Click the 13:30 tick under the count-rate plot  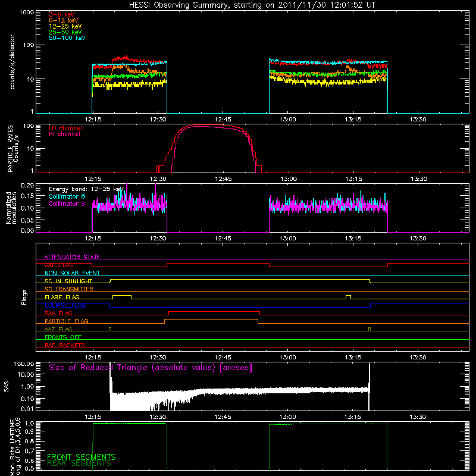418,120
